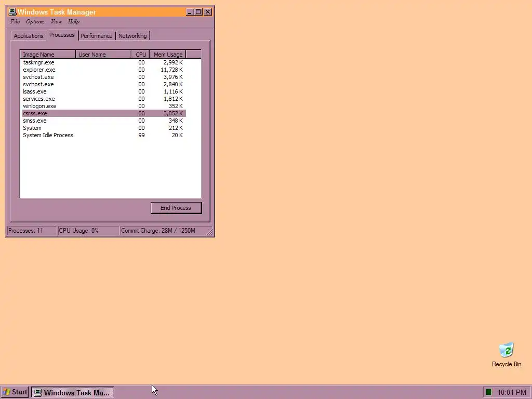The width and height of the screenshot is (532, 399).
Task: Switch to the Applications tab
Action: point(29,36)
